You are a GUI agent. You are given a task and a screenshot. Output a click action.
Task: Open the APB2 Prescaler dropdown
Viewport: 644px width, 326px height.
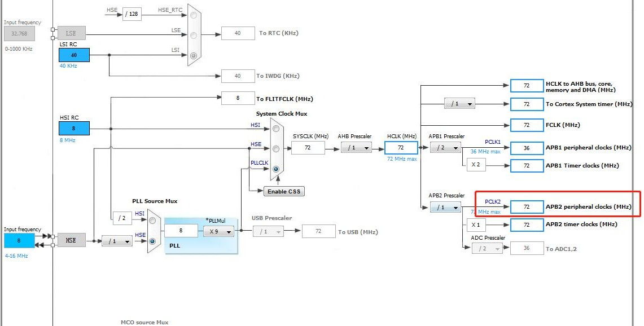tap(445, 208)
